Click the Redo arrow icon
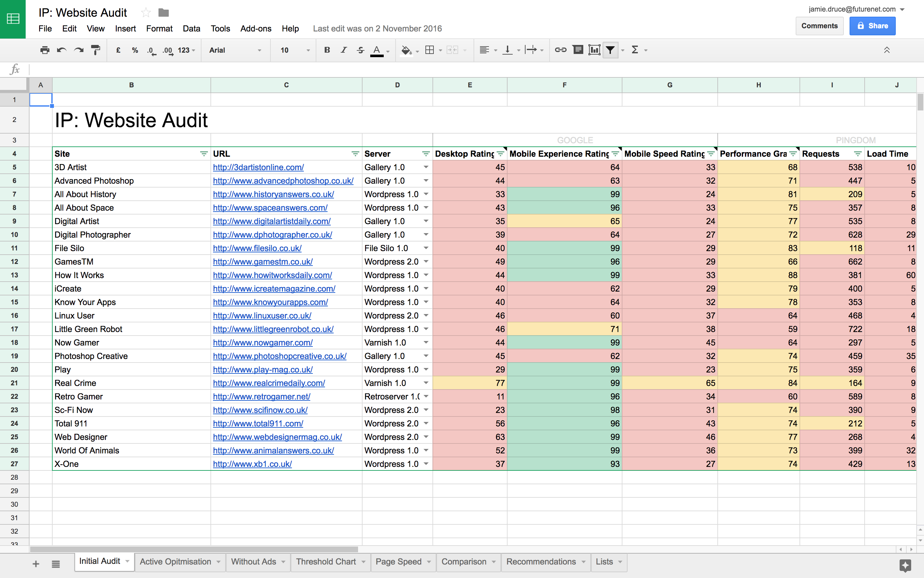924x578 pixels. pyautogui.click(x=79, y=50)
